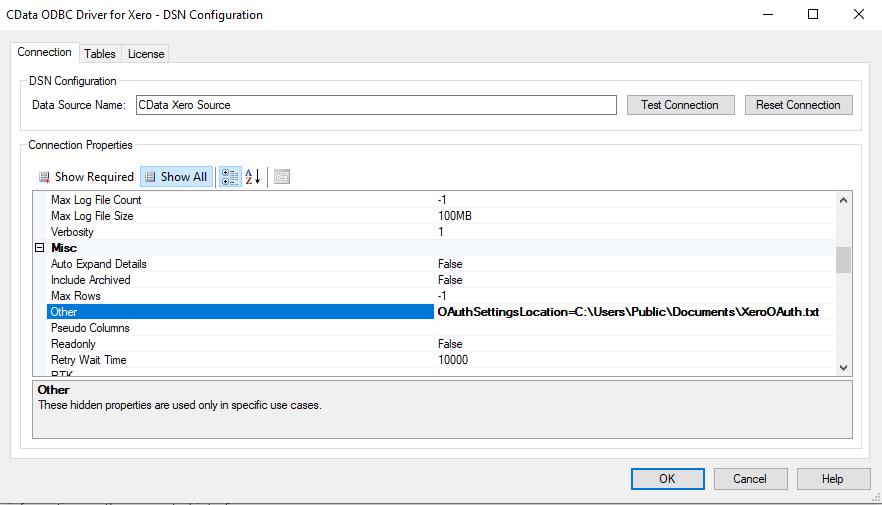The height and width of the screenshot is (505, 882).
Task: Click the Alphabetical sort icon
Action: tap(253, 177)
